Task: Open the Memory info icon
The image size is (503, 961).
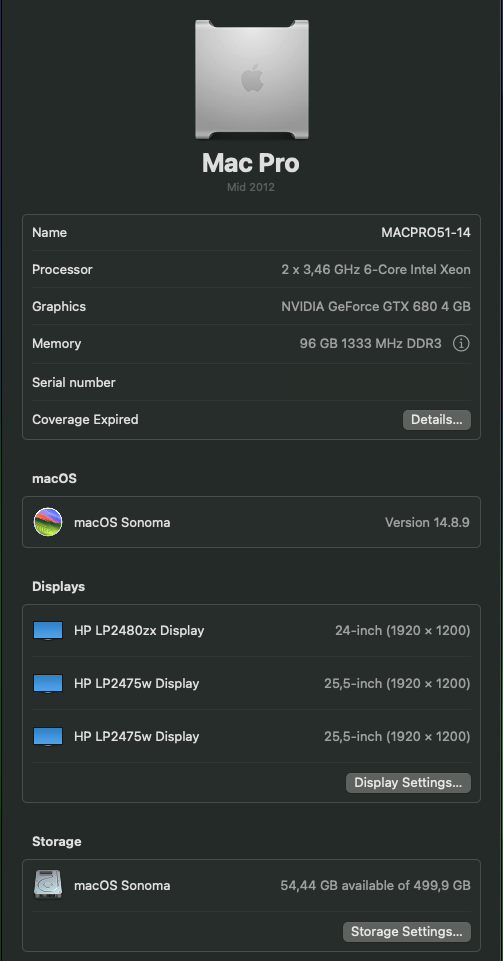Action: [461, 344]
